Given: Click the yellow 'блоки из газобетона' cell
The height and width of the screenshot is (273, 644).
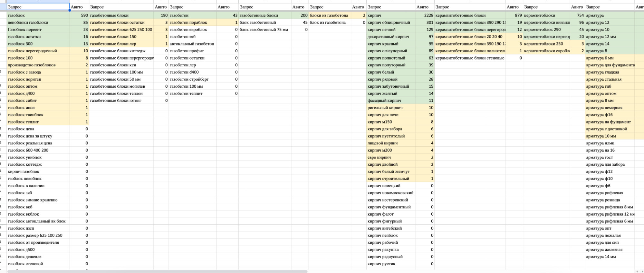Looking at the screenshot, I should point(329,15).
